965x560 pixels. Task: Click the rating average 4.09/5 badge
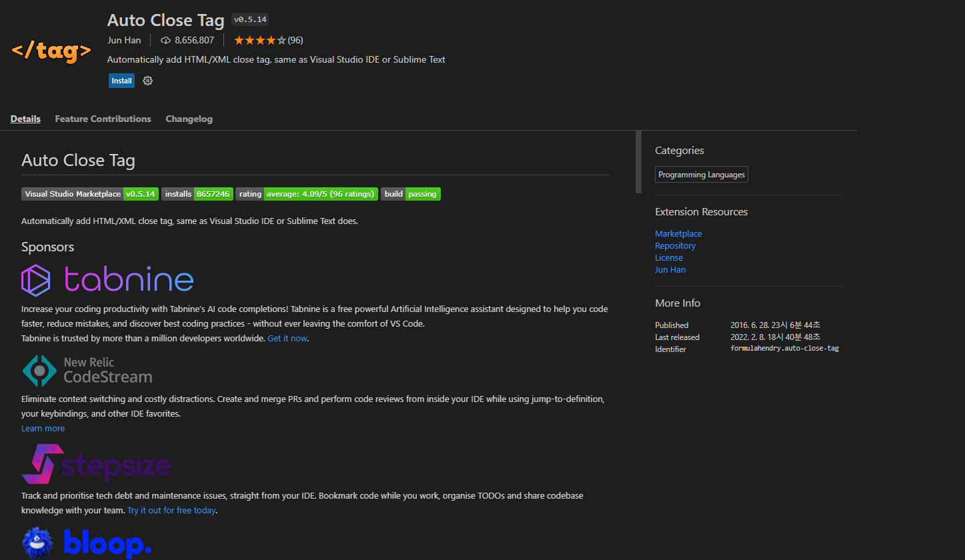tap(307, 194)
